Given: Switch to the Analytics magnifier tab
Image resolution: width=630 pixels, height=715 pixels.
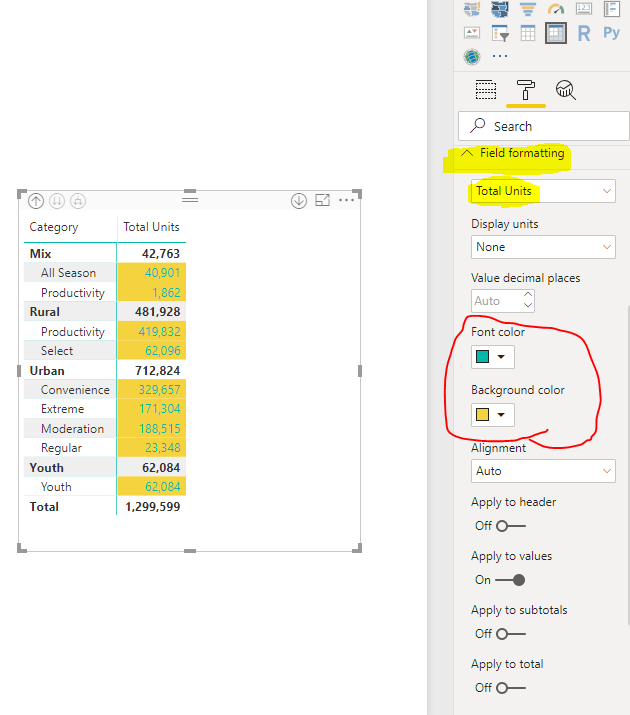Looking at the screenshot, I should 566,90.
